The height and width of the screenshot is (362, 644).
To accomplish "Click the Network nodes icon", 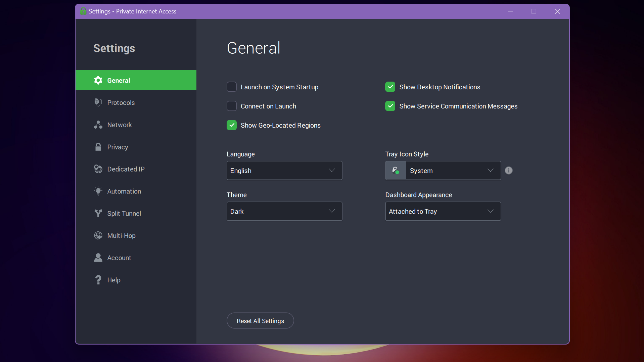I will coord(98,125).
